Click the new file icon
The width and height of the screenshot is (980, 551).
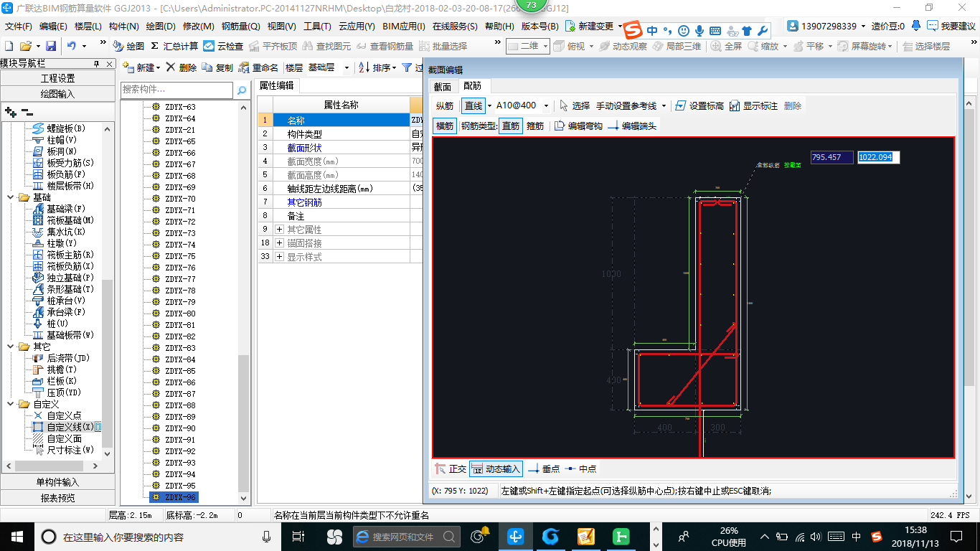pos(9,46)
